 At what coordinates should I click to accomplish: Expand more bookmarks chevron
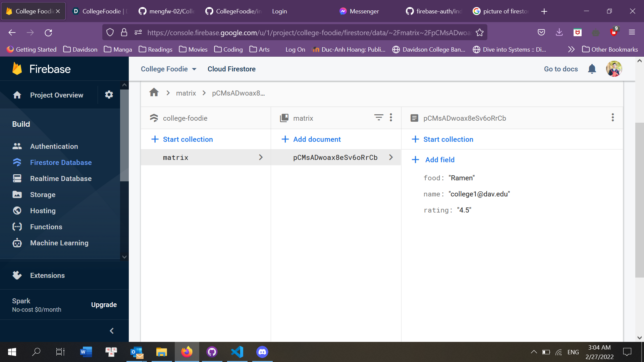pyautogui.click(x=571, y=50)
